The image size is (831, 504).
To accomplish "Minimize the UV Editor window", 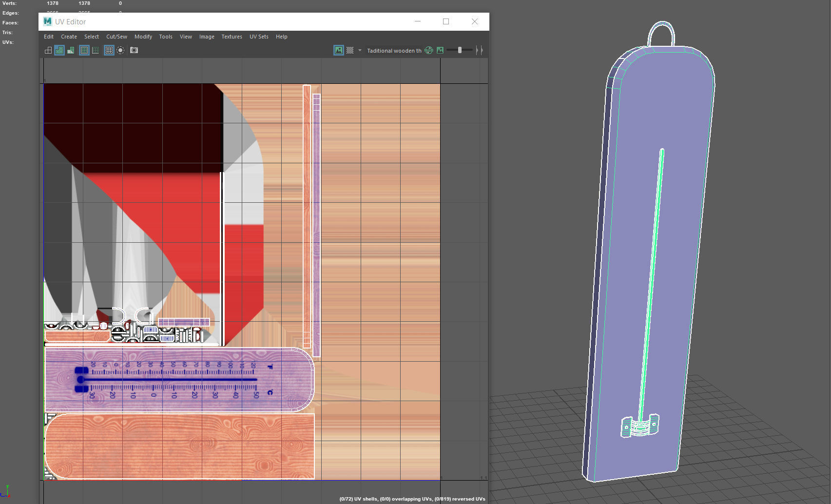I will [418, 21].
